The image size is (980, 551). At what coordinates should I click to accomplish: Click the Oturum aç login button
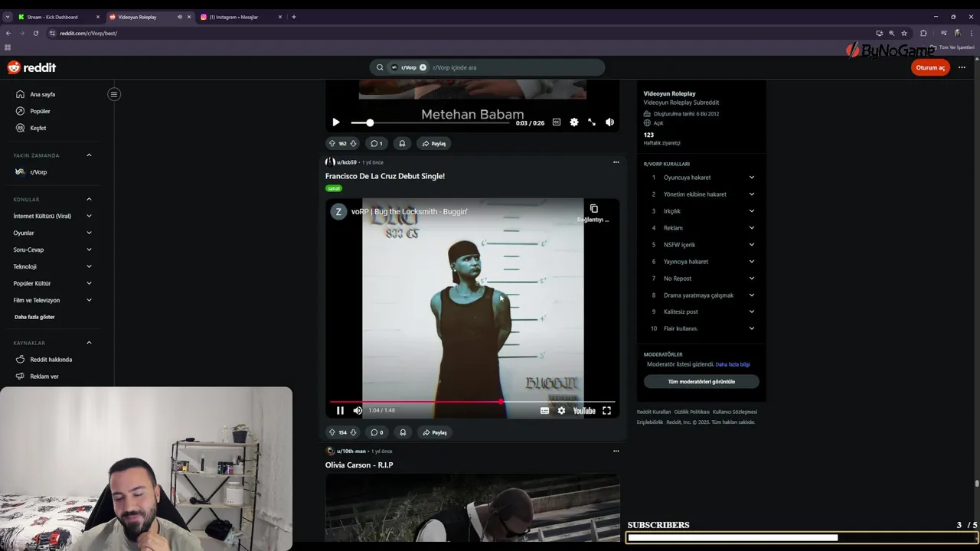click(x=930, y=67)
